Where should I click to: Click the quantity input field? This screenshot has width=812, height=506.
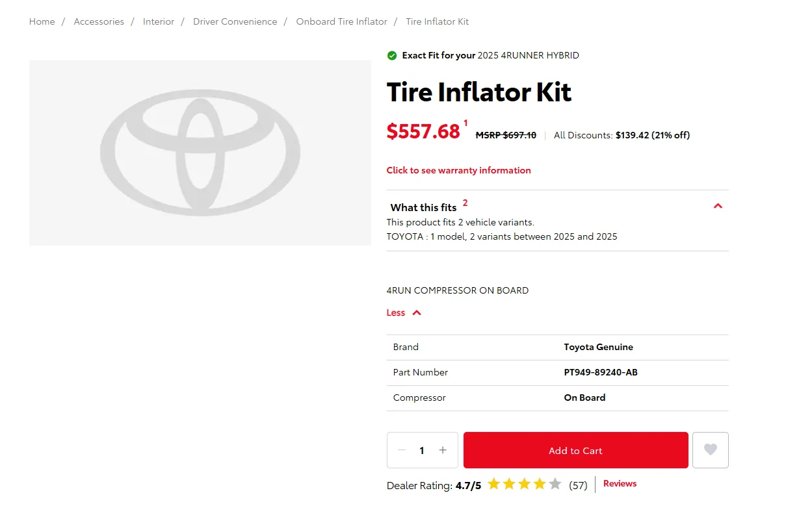click(x=421, y=449)
